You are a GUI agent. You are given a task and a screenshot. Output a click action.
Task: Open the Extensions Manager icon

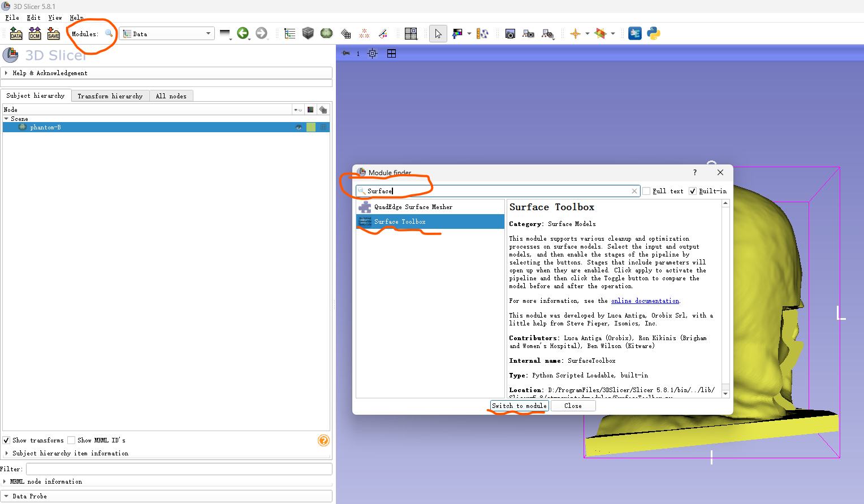[635, 34]
